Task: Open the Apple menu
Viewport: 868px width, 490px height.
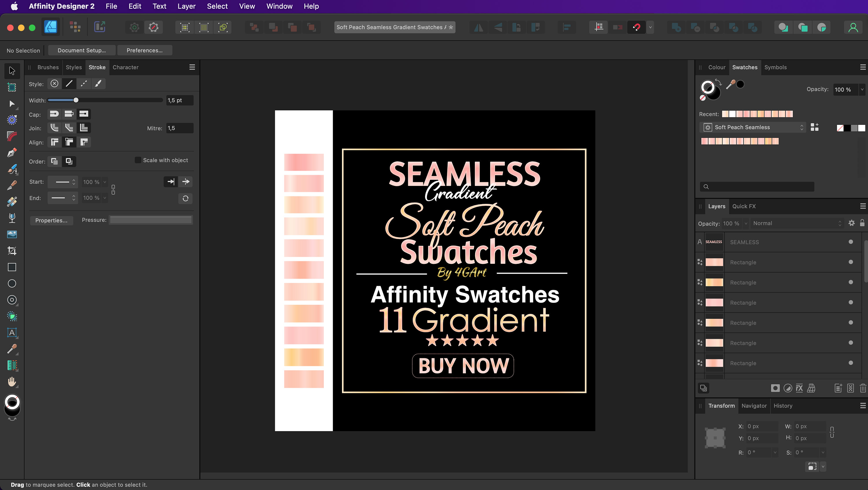Action: (x=14, y=6)
